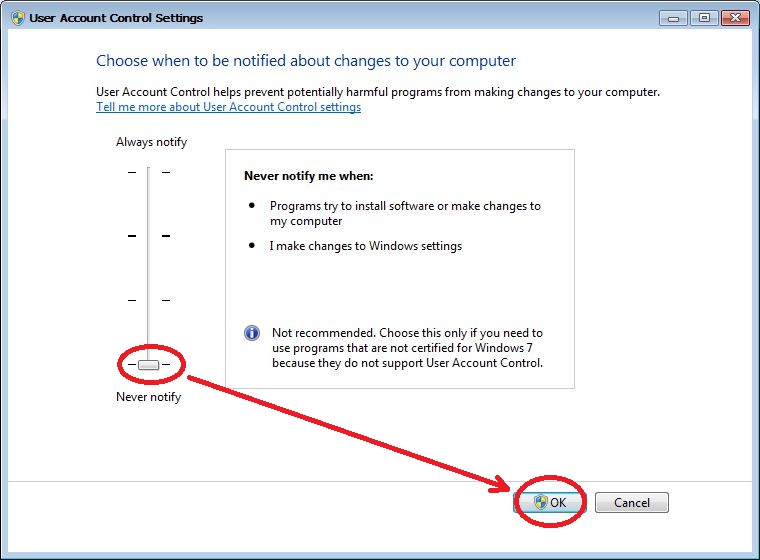Click the Cancel button

click(x=632, y=502)
